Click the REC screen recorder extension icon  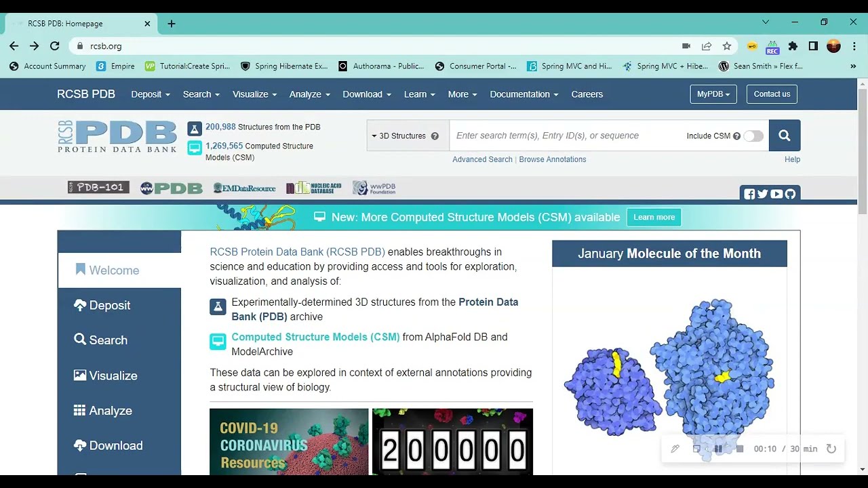(x=772, y=47)
